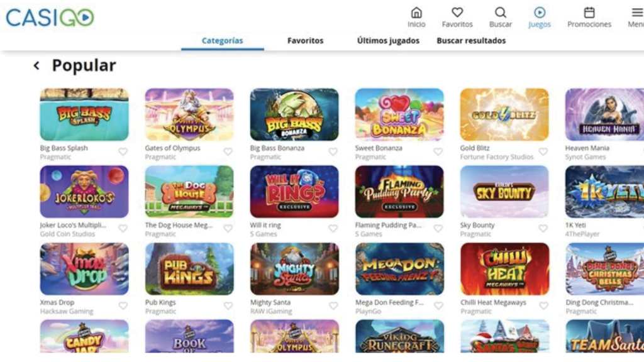The image size is (644, 362).
Task: Open Favoritos heart icon in top bar
Action: coord(457,13)
